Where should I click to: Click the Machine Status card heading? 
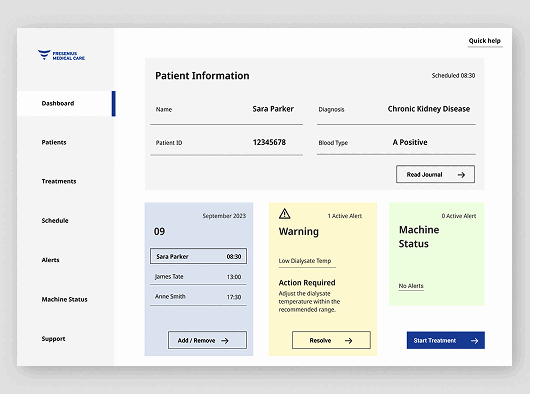click(x=419, y=236)
